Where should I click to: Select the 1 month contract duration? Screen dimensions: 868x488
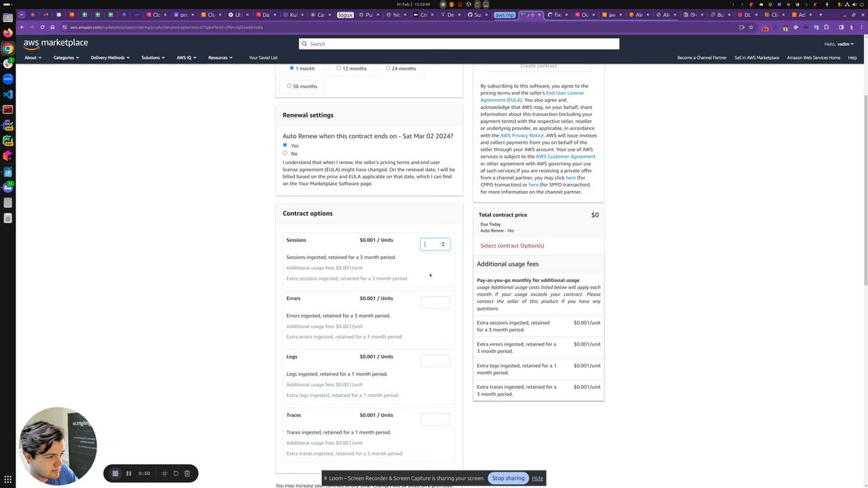tap(292, 68)
